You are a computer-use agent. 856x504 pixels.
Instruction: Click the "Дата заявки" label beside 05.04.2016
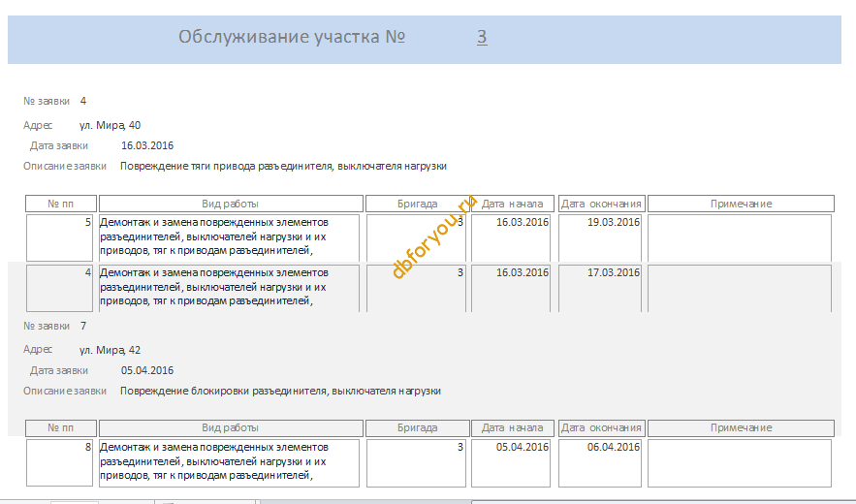[x=59, y=371]
